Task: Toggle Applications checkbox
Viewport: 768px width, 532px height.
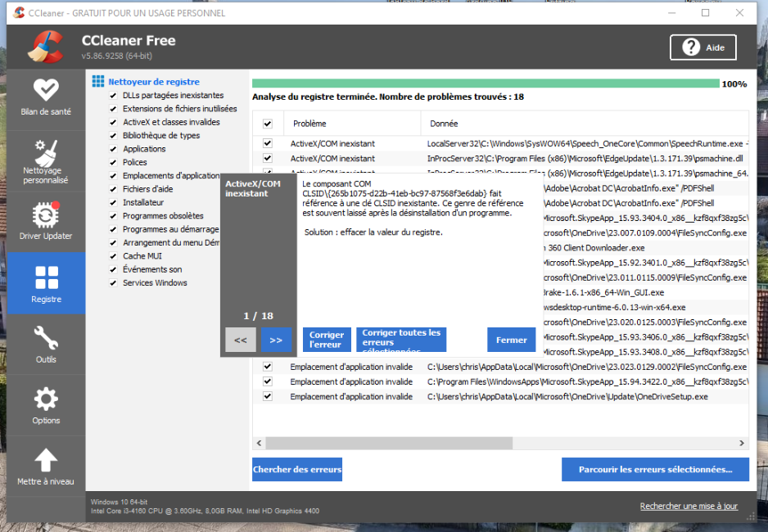Action: coord(113,149)
